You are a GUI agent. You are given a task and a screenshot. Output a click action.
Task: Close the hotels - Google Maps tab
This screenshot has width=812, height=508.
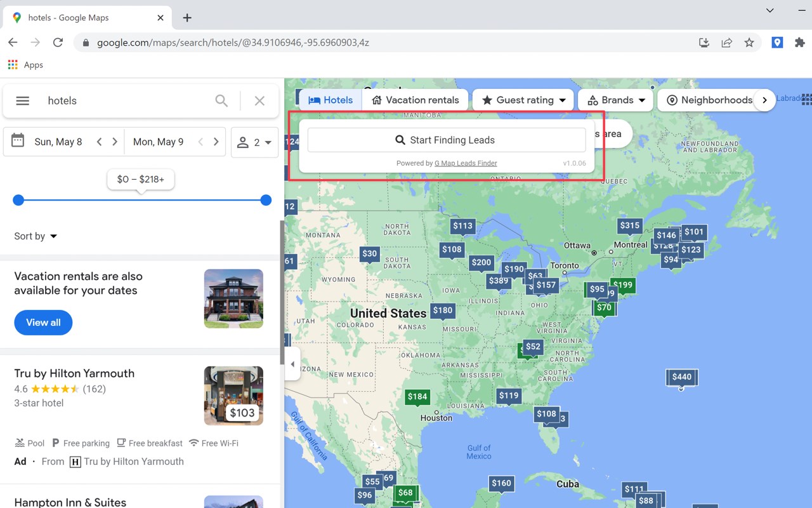160,18
